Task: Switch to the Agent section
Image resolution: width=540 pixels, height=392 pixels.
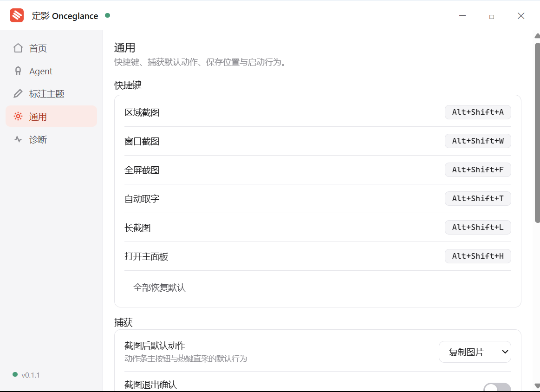Action: pos(52,71)
